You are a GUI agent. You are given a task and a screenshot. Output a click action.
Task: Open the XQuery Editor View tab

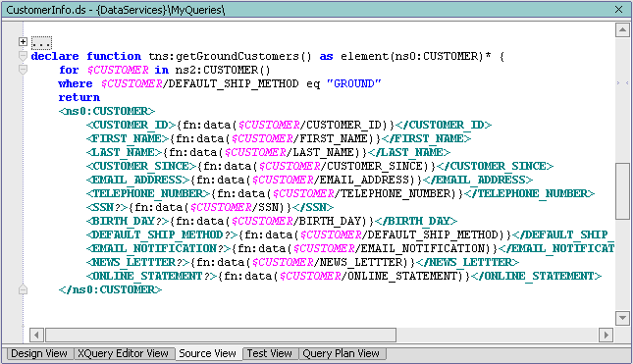click(123, 353)
